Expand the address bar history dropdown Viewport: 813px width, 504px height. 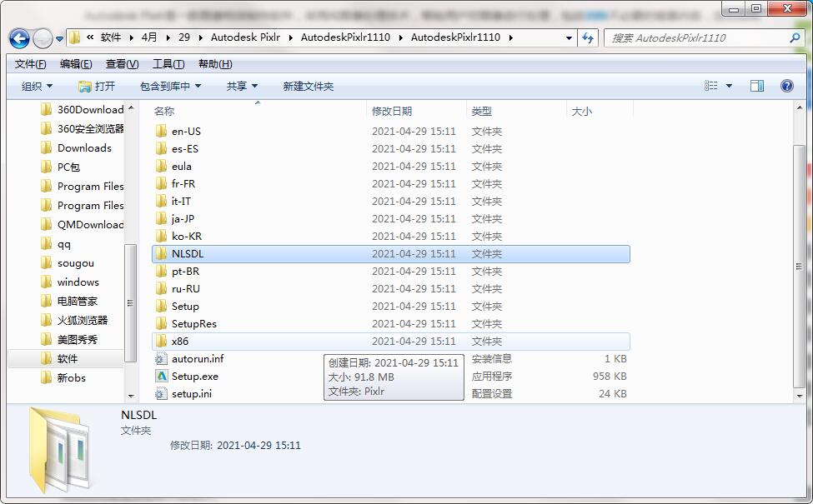(x=569, y=37)
